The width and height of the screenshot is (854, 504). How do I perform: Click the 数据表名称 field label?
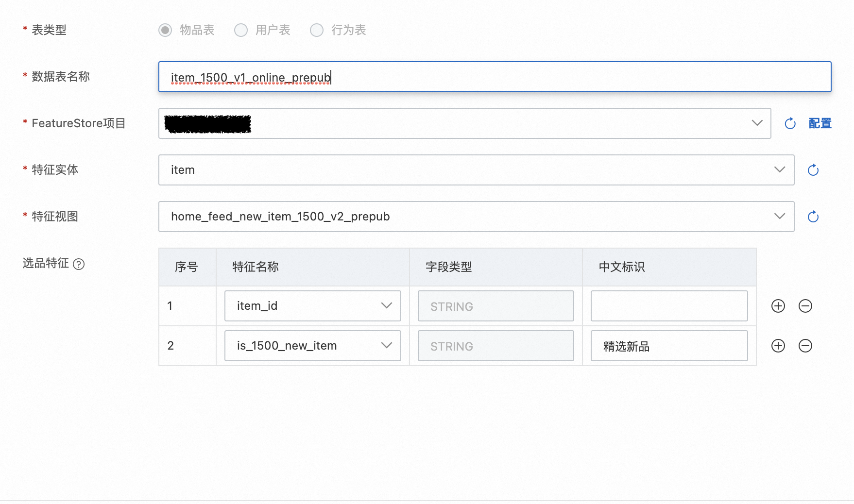61,77
